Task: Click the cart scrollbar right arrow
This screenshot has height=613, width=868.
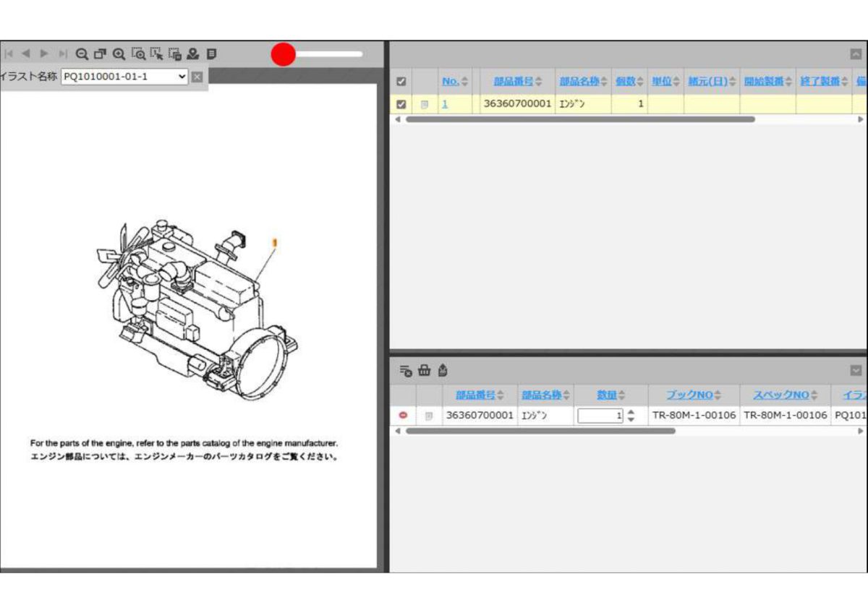Action: (861, 431)
